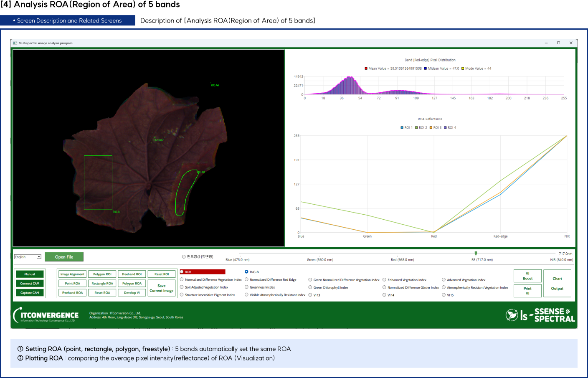Select the Image Alignment tool
This screenshot has height=378, width=588.
click(x=72, y=274)
